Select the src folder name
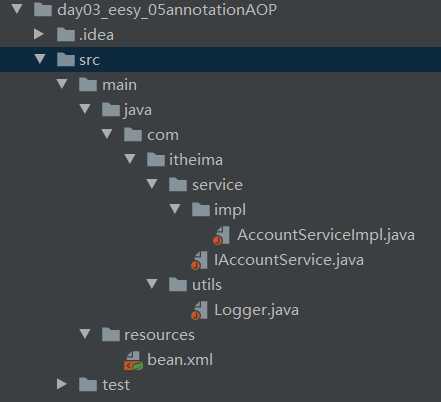This screenshot has width=441, height=402. click(x=89, y=60)
